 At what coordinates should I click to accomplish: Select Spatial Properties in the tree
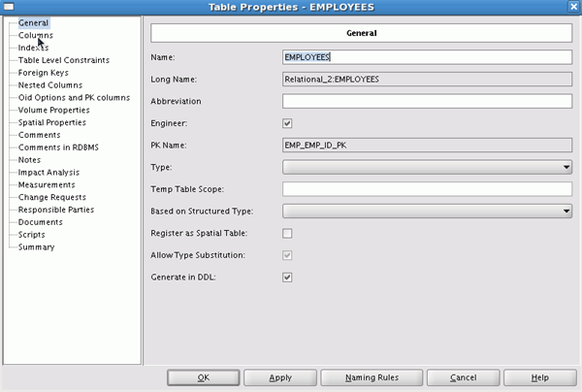(x=52, y=122)
